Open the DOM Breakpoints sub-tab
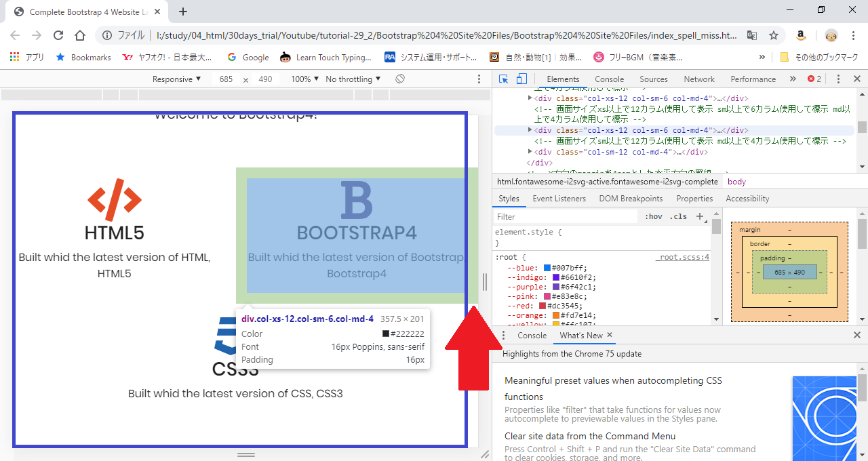 click(x=631, y=199)
